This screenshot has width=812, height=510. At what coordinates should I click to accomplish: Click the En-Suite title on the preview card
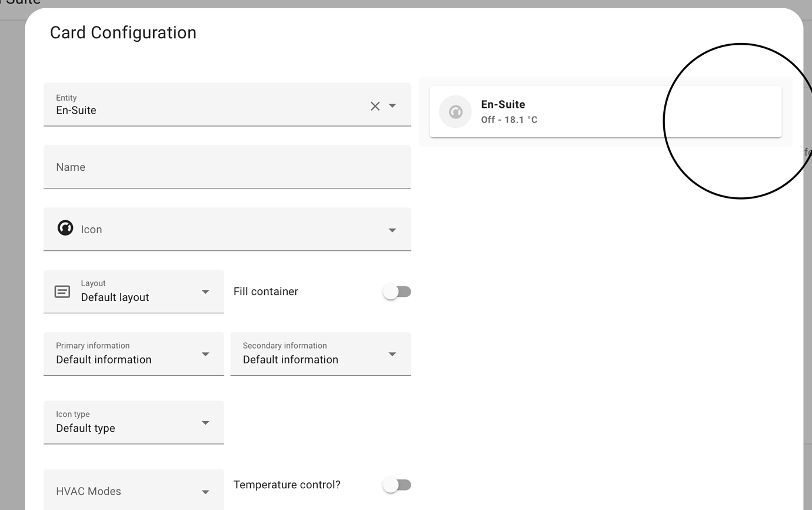(503, 104)
